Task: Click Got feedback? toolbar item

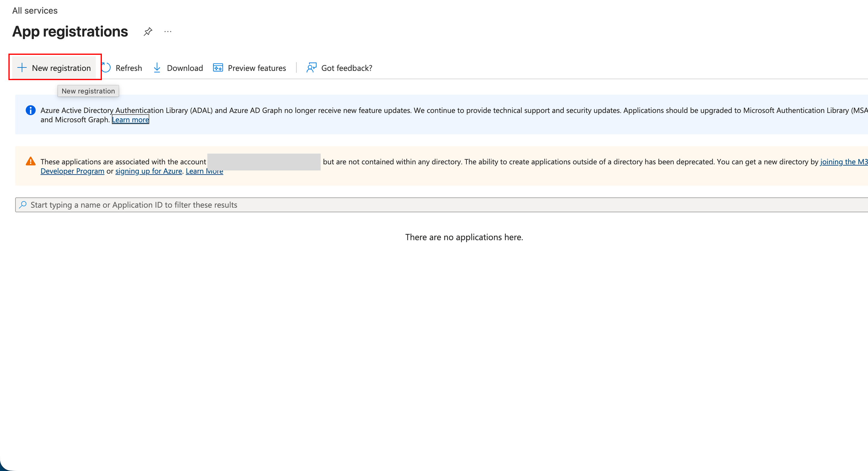Action: pyautogui.click(x=346, y=68)
